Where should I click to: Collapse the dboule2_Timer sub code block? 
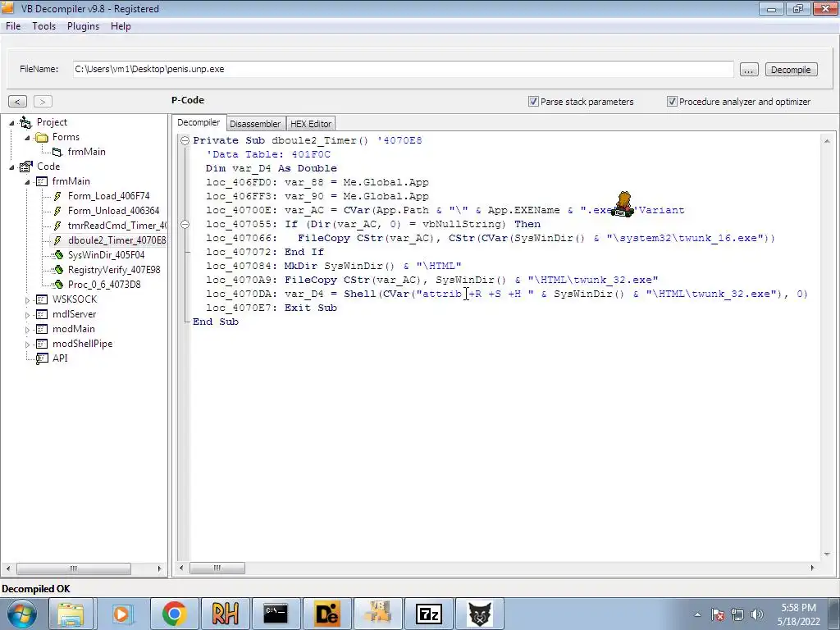185,140
